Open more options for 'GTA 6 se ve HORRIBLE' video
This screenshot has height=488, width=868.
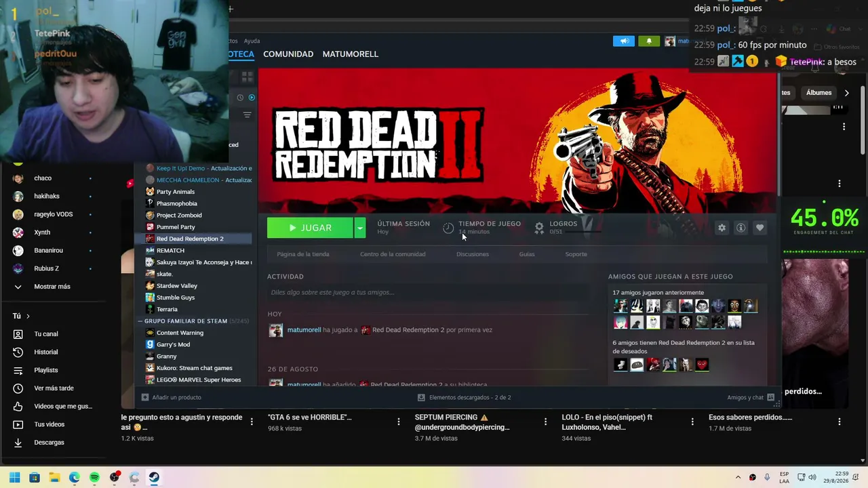click(x=399, y=422)
